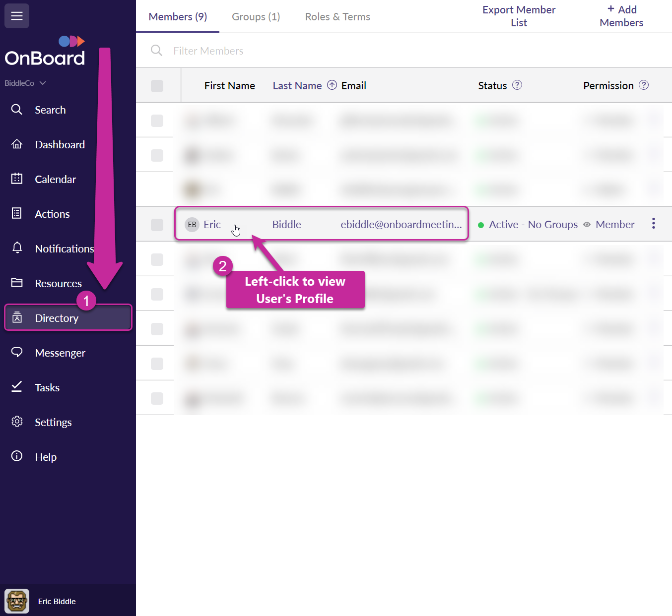This screenshot has height=616, width=672.
Task: Switch to the Groups (1) tab
Action: (x=256, y=16)
